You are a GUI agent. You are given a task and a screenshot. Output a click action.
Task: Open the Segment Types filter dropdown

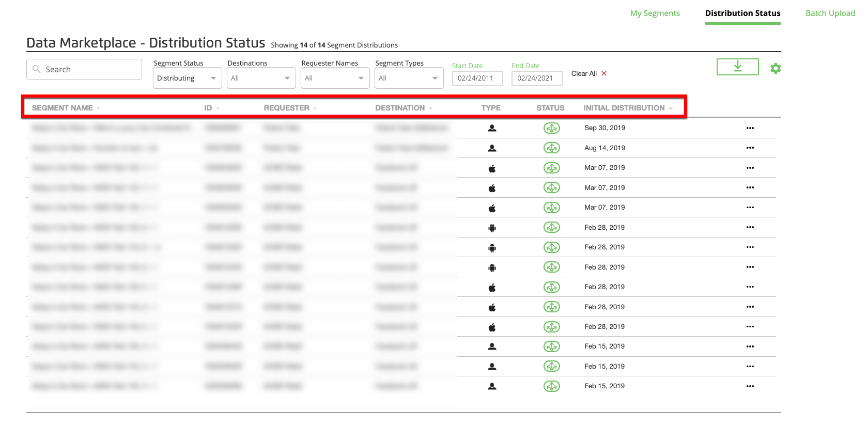coord(409,78)
